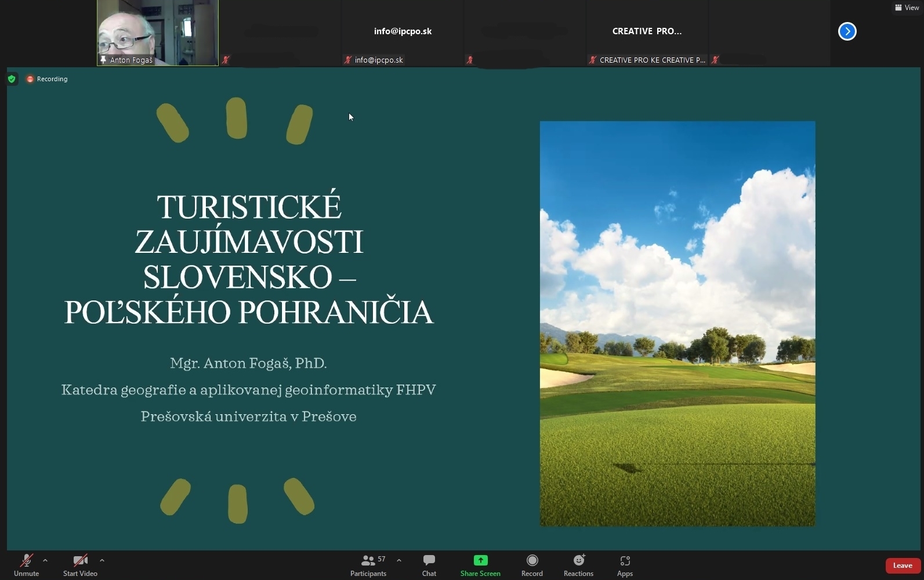The width and height of the screenshot is (924, 580).
Task: Open video options arrow next to Start Video
Action: [x=102, y=560]
